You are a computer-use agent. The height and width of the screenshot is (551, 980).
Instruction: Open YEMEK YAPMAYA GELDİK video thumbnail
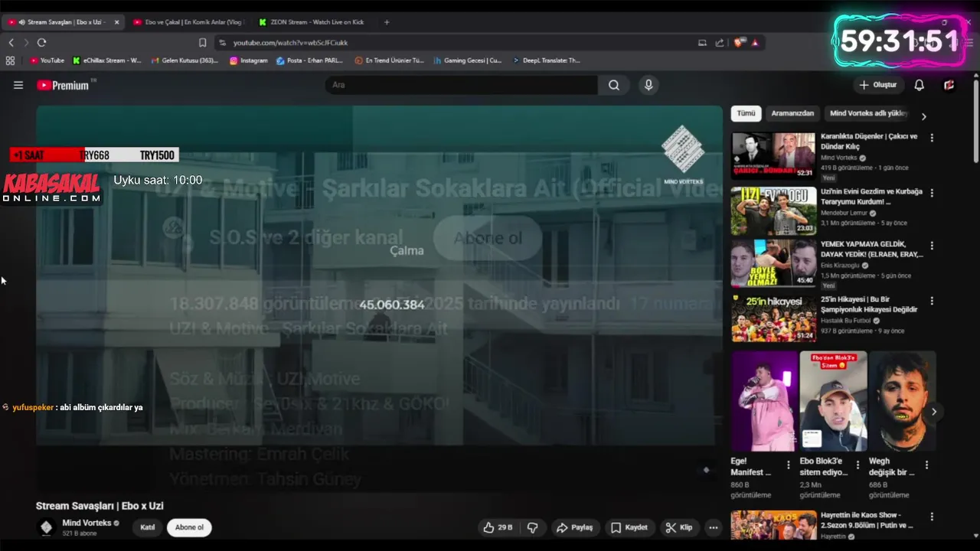[773, 264]
